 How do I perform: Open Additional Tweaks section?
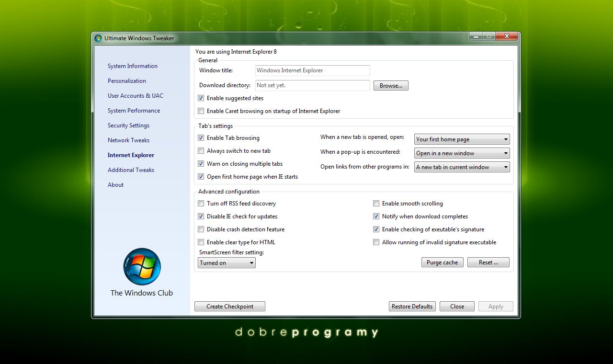[x=131, y=170]
